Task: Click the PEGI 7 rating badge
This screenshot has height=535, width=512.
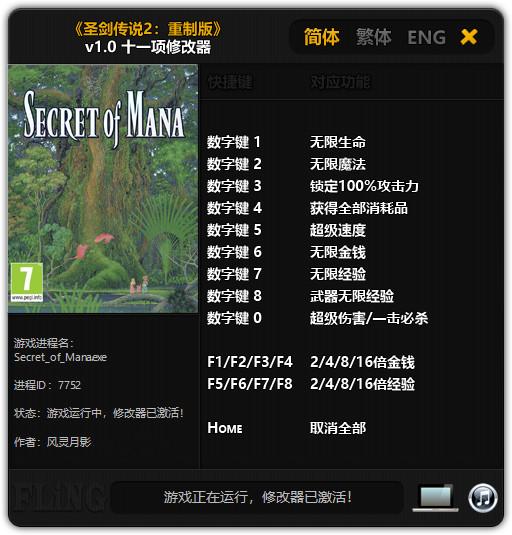Action: pos(27,282)
